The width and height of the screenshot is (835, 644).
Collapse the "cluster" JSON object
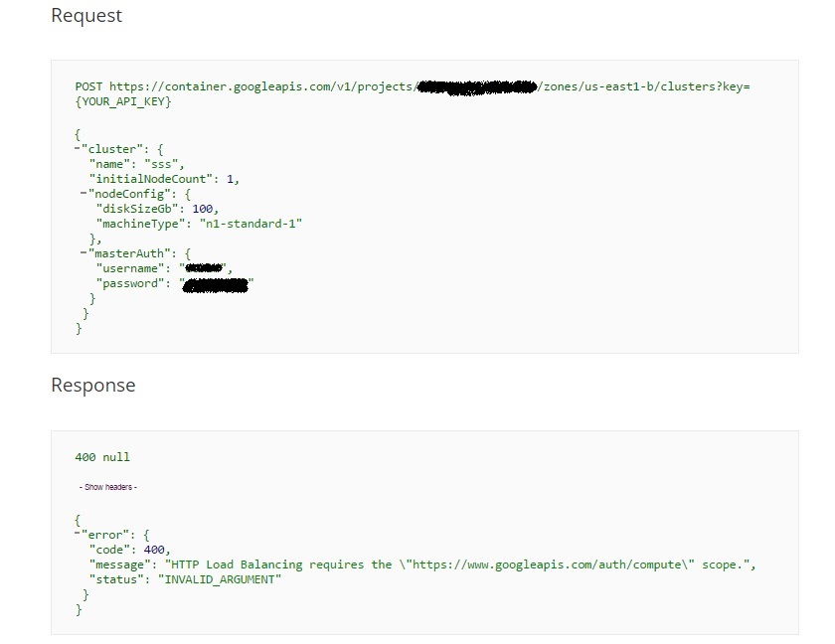[x=78, y=149]
